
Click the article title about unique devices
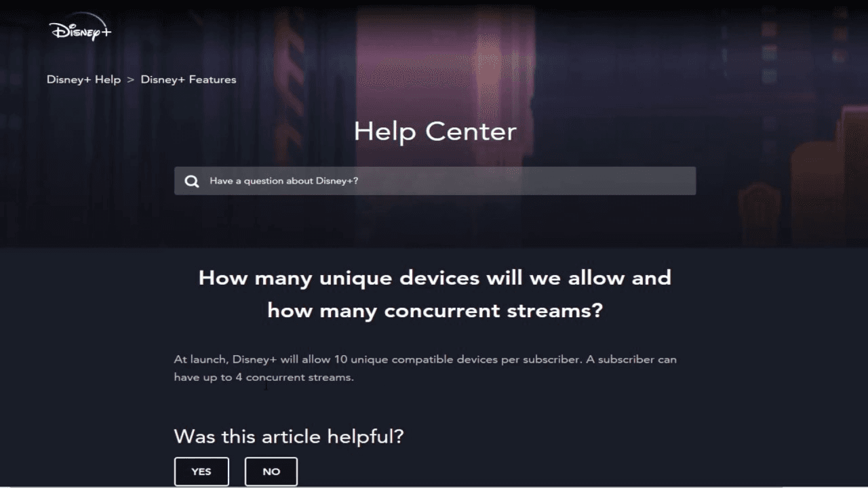[435, 294]
